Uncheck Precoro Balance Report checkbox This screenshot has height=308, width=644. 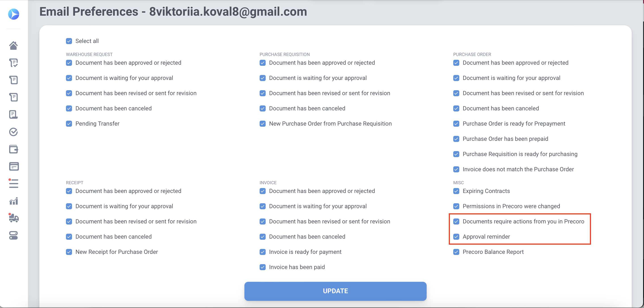456,252
